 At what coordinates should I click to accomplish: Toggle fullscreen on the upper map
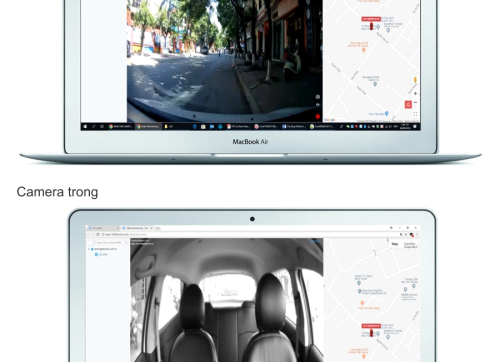[415, 114]
